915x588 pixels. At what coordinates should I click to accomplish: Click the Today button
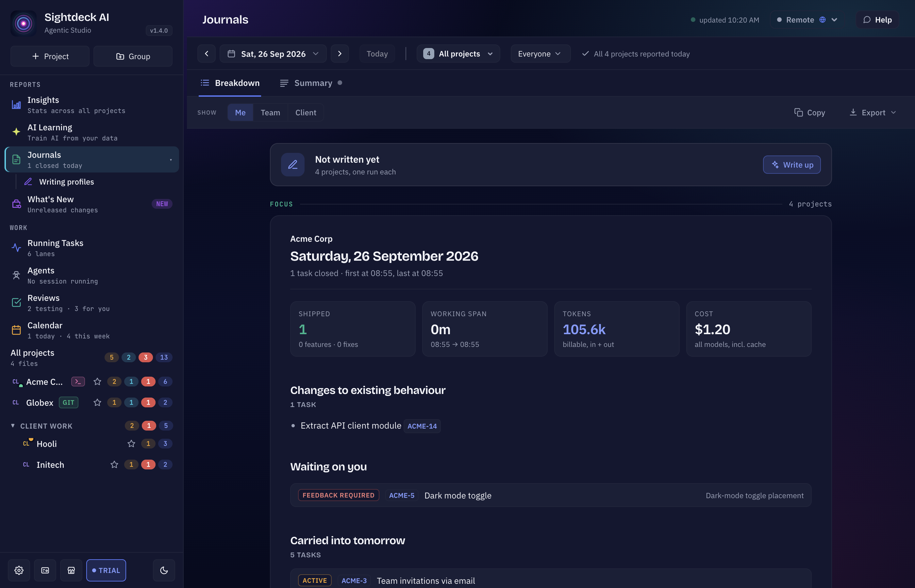click(377, 54)
